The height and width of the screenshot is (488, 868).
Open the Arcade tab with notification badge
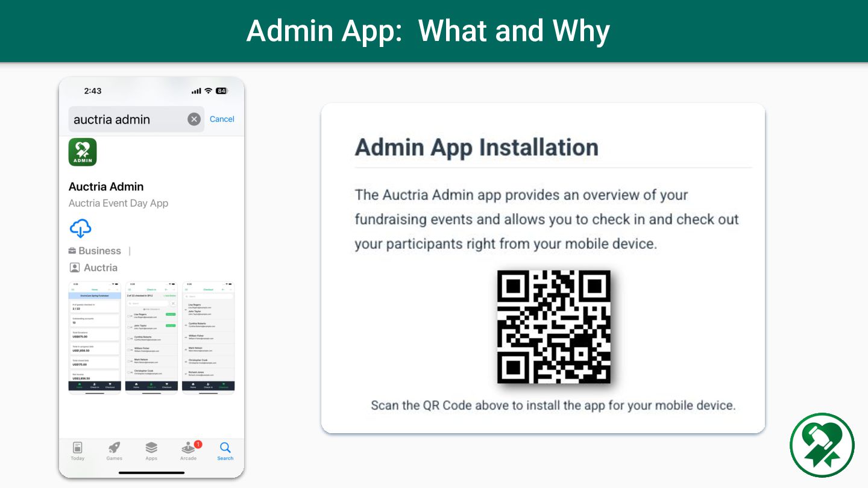point(189,451)
